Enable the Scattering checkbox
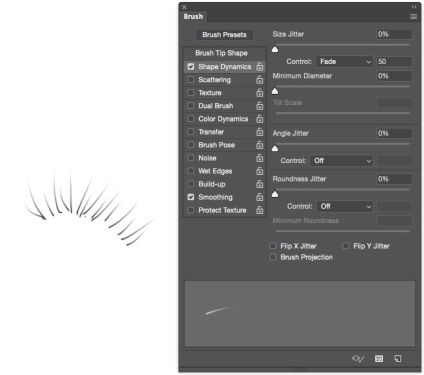Screen dimensions: 424x375 191,80
